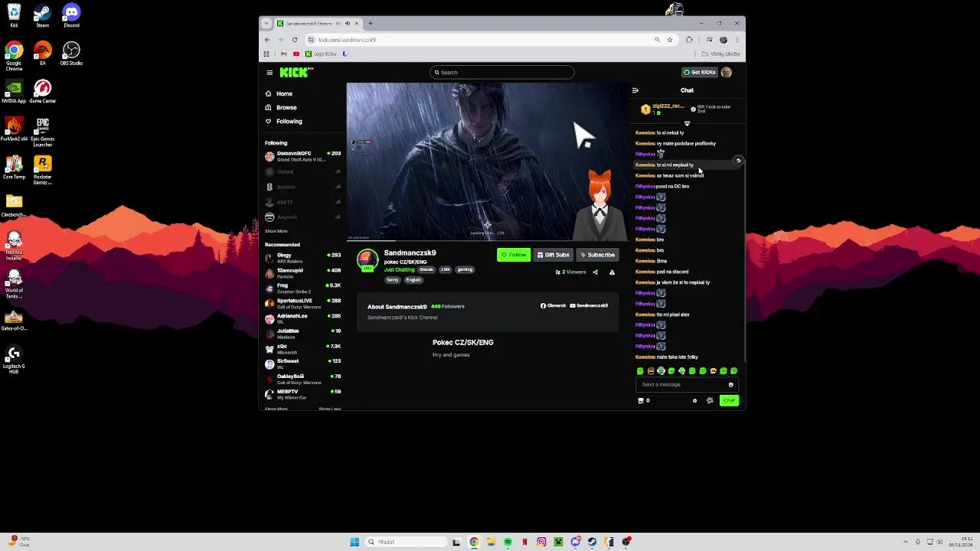Expand followed channels with Show More
Screen dimensions: 980x551
pyautogui.click(x=276, y=231)
